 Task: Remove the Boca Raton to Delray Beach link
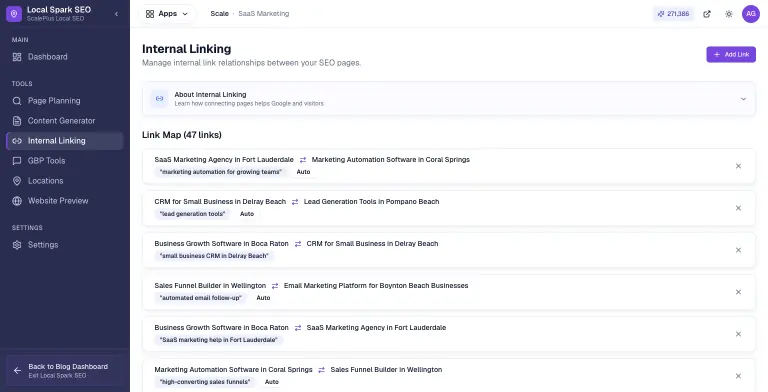point(738,250)
